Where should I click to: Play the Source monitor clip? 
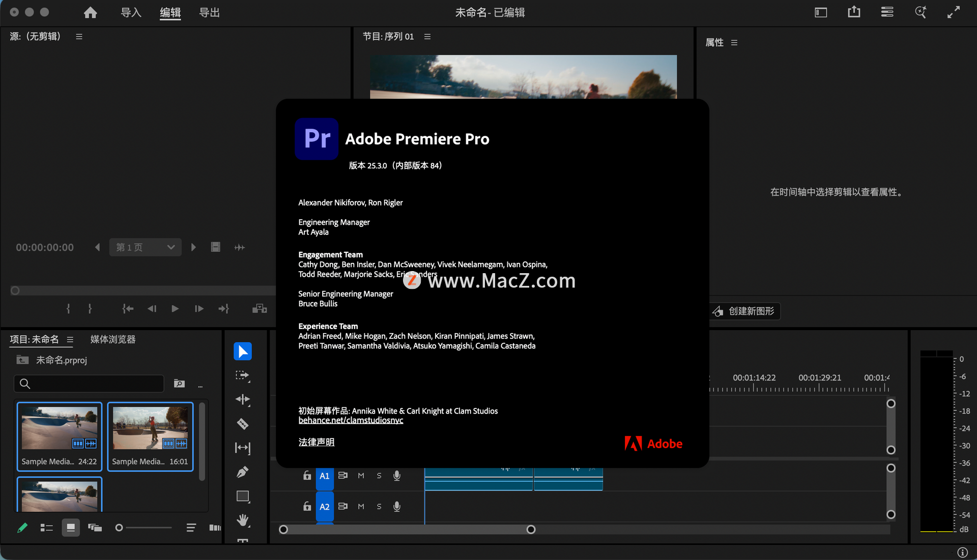pos(175,309)
